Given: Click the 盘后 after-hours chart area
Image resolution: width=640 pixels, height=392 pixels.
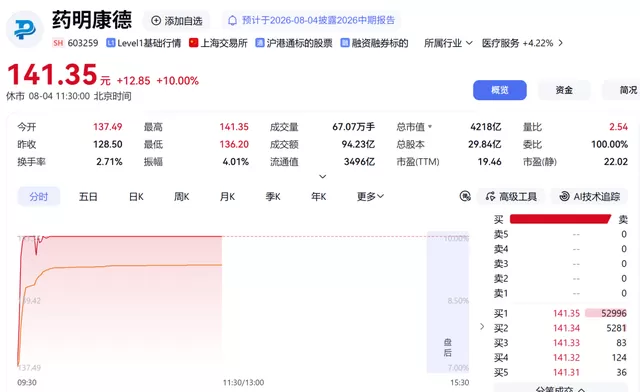Looking at the screenshot, I should pyautogui.click(x=447, y=302).
